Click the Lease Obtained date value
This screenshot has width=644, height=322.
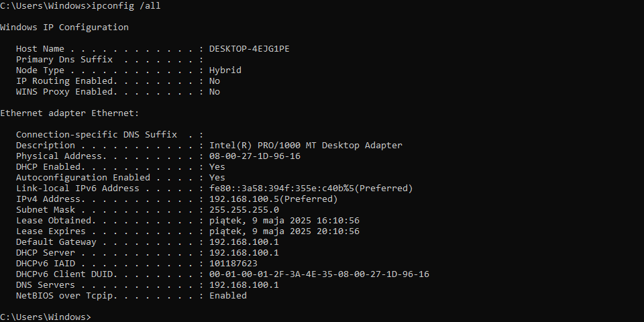click(284, 221)
